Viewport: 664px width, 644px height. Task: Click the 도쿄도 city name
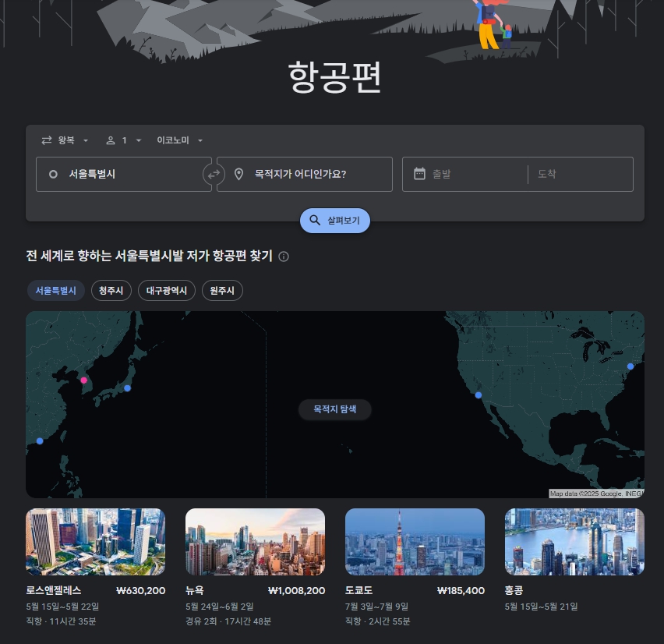359,590
